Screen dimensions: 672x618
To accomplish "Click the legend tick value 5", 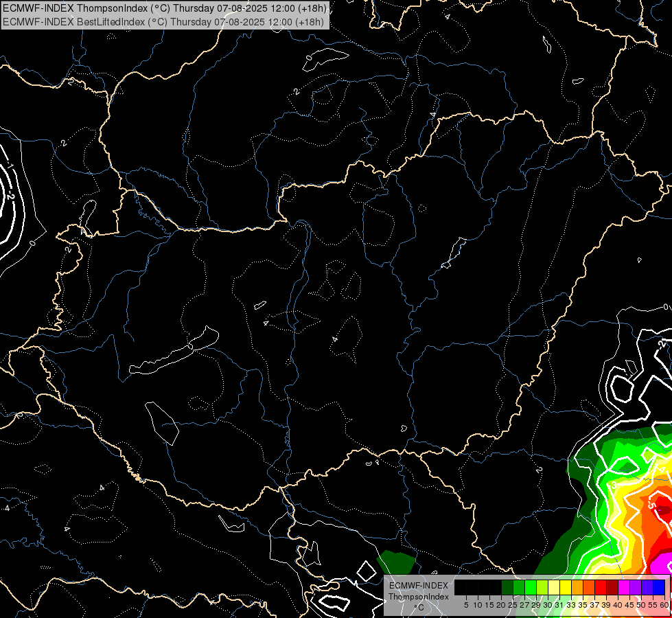I will pyautogui.click(x=466, y=605).
